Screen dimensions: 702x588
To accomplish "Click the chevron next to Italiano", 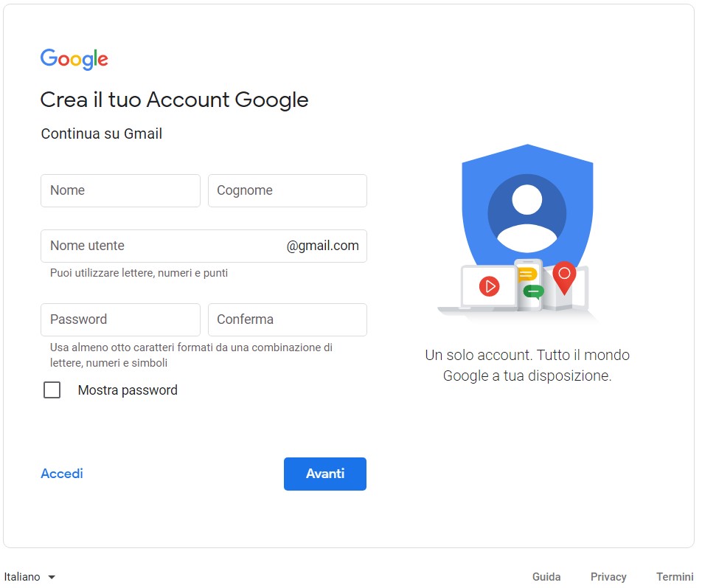I will 52,577.
